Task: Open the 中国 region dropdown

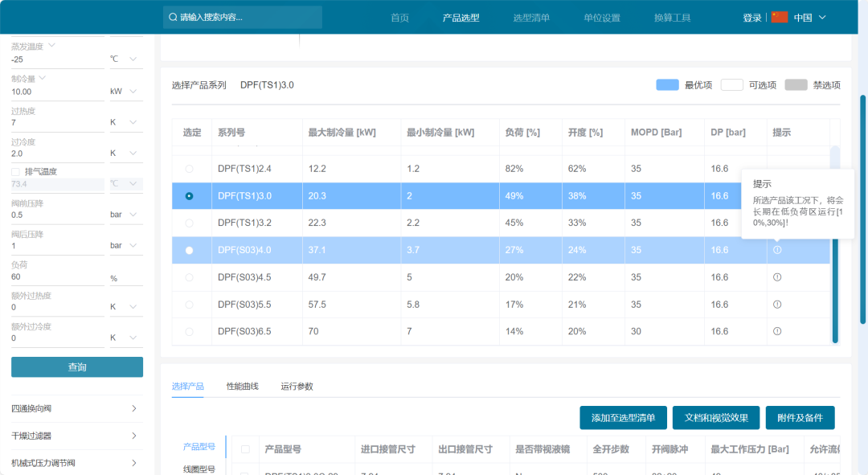Action: (809, 18)
